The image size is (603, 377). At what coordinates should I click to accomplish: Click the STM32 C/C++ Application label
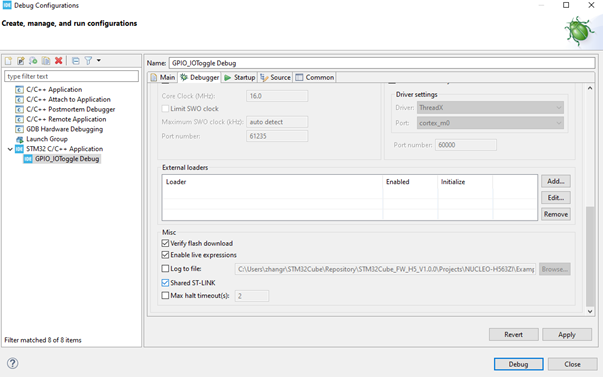point(65,149)
